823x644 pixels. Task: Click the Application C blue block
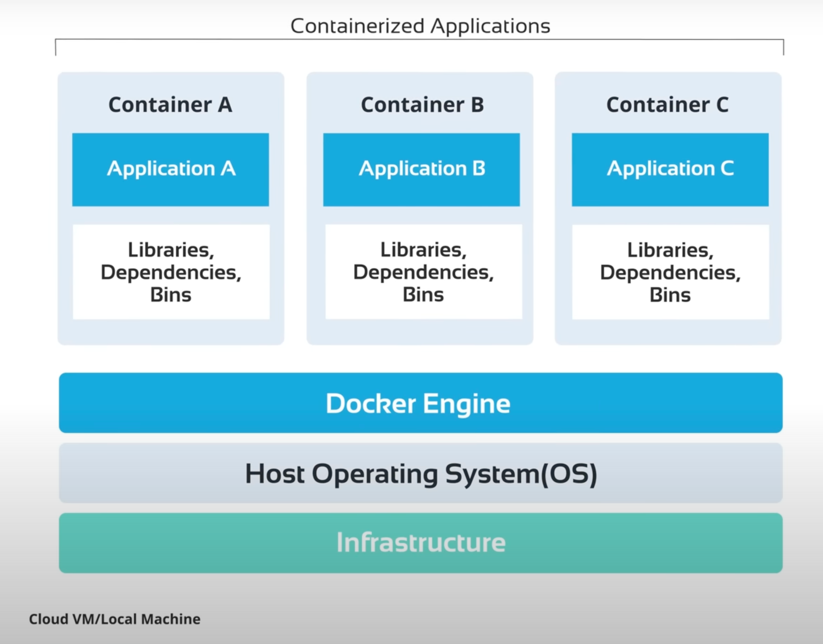670,169
